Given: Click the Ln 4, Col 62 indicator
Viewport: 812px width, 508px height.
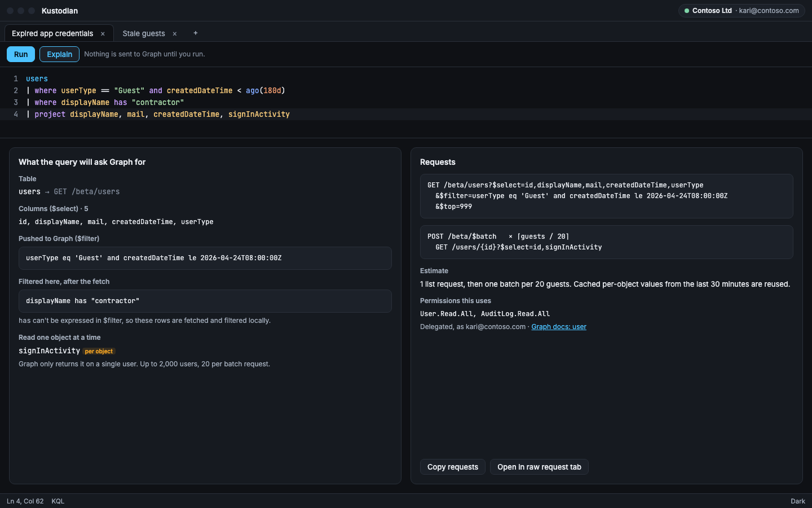Looking at the screenshot, I should 25,501.
